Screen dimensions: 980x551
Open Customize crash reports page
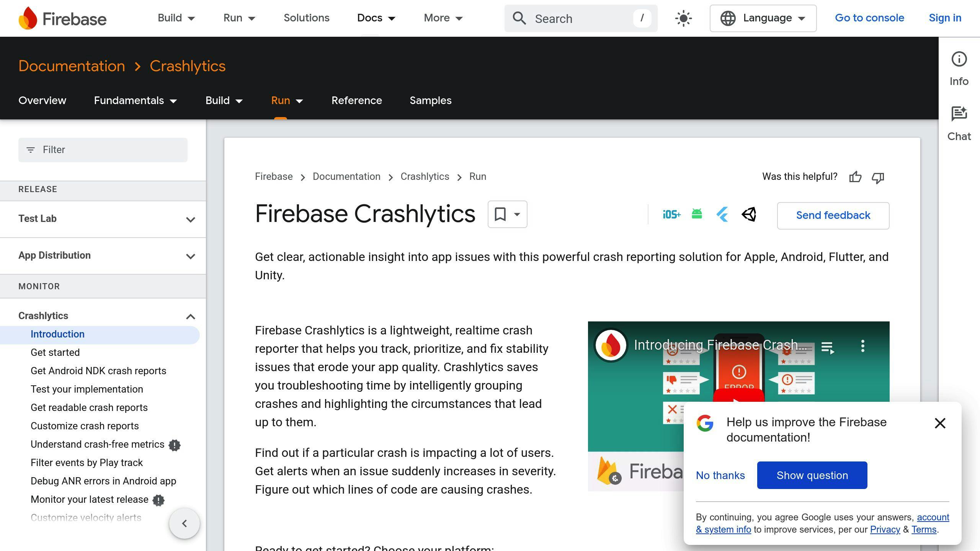pos(85,426)
